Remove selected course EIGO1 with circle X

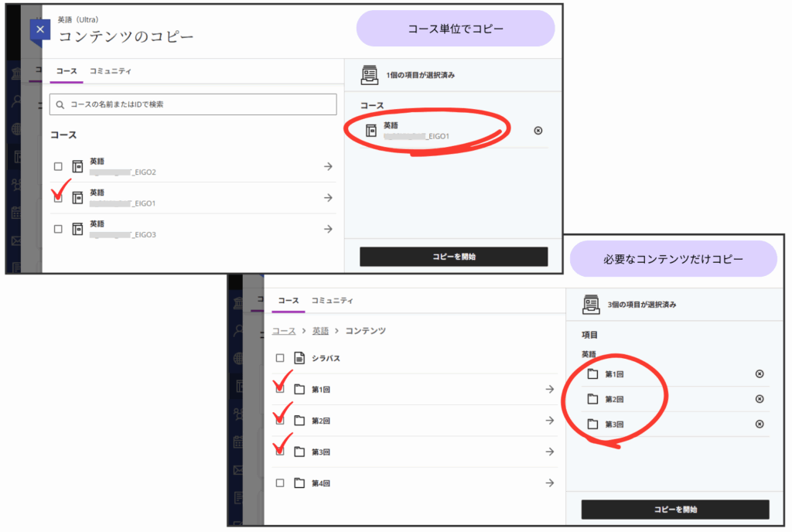pos(538,131)
